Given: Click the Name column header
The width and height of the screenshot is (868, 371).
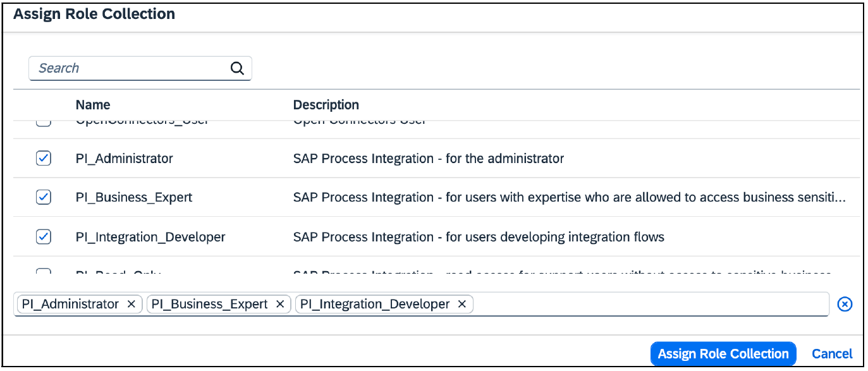Looking at the screenshot, I should [93, 104].
